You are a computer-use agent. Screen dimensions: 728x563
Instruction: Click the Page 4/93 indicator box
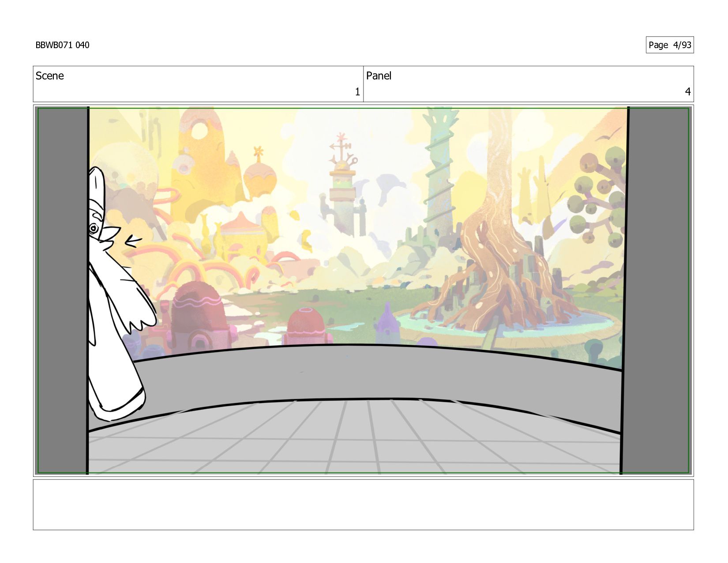tap(669, 45)
